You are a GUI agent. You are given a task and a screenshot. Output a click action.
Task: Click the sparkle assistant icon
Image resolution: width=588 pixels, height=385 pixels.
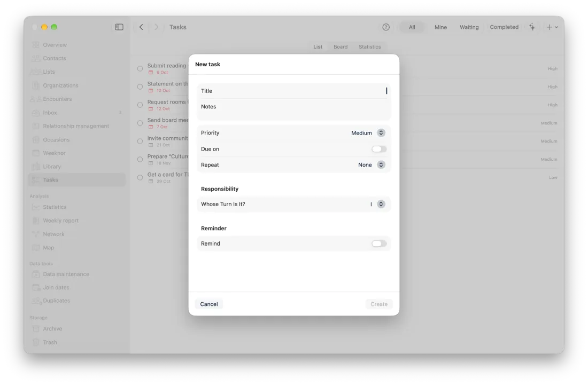click(532, 27)
